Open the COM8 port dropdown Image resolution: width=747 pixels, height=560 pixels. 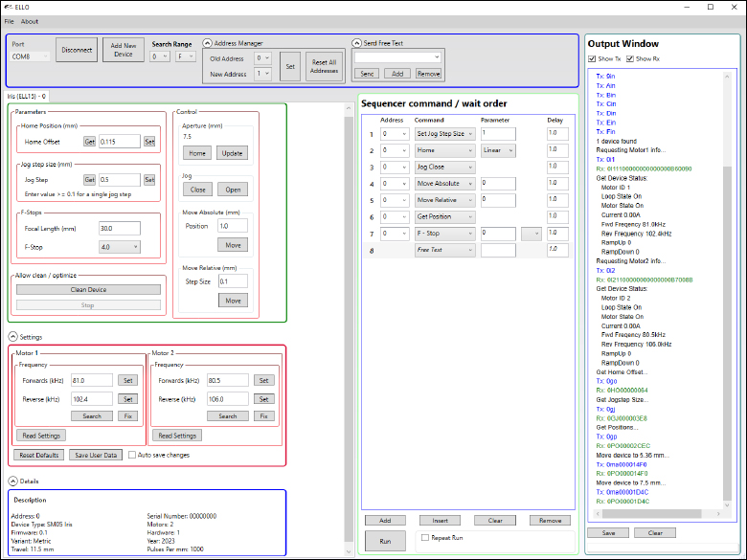[30, 56]
